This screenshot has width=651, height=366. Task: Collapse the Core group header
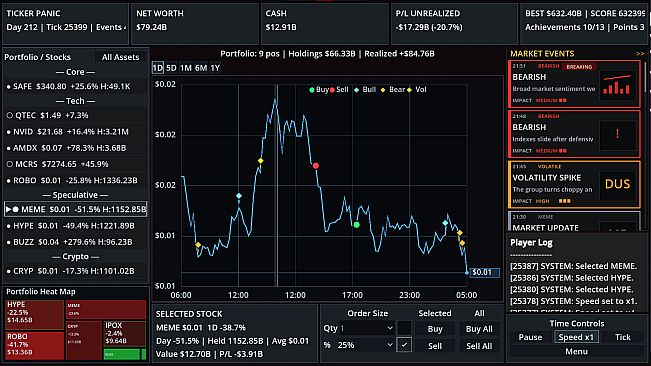[x=75, y=72]
